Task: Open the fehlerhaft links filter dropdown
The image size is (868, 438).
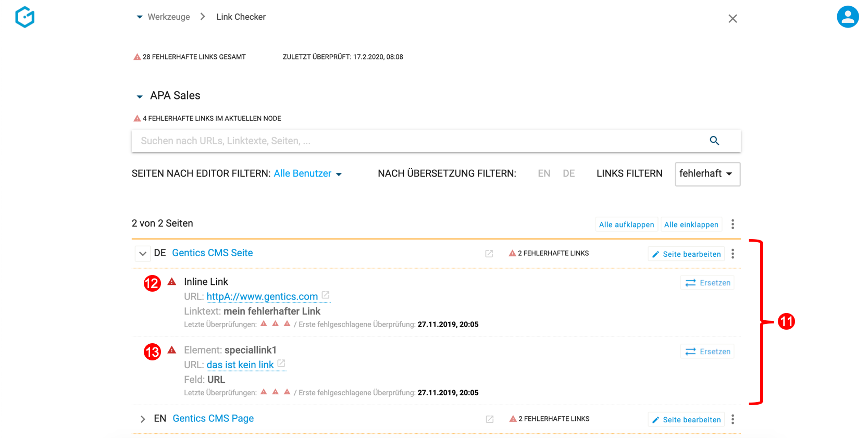Action: point(708,174)
